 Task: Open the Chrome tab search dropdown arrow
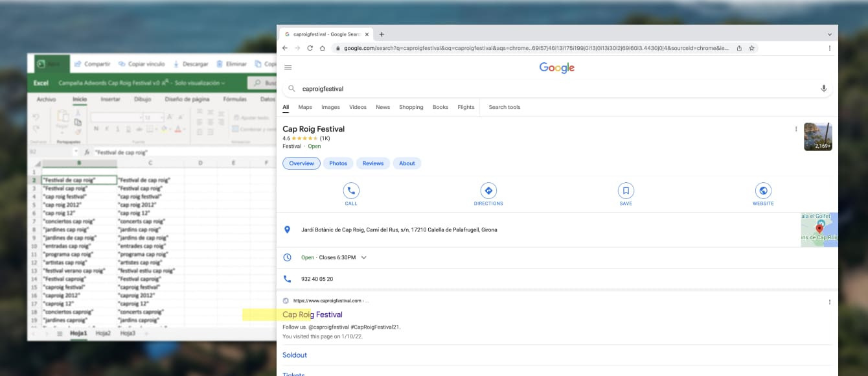(x=830, y=34)
